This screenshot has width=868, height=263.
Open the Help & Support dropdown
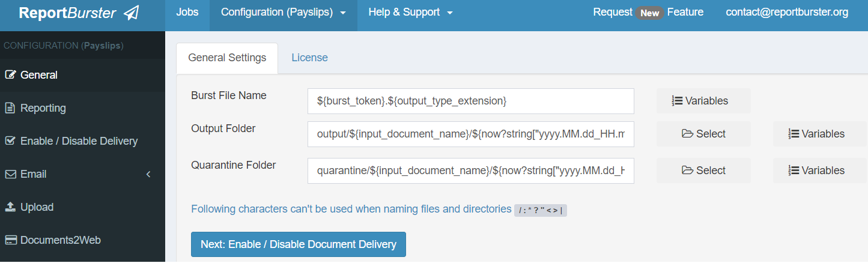click(x=410, y=13)
